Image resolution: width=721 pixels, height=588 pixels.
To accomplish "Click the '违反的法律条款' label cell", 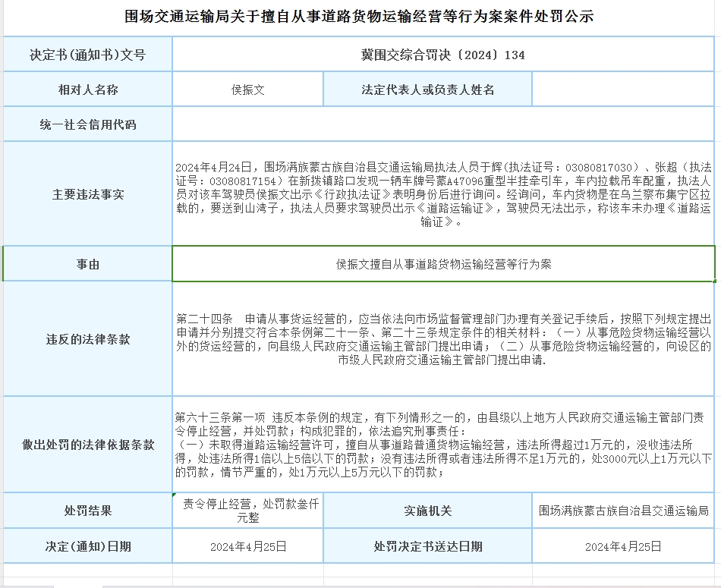I will [x=88, y=339].
